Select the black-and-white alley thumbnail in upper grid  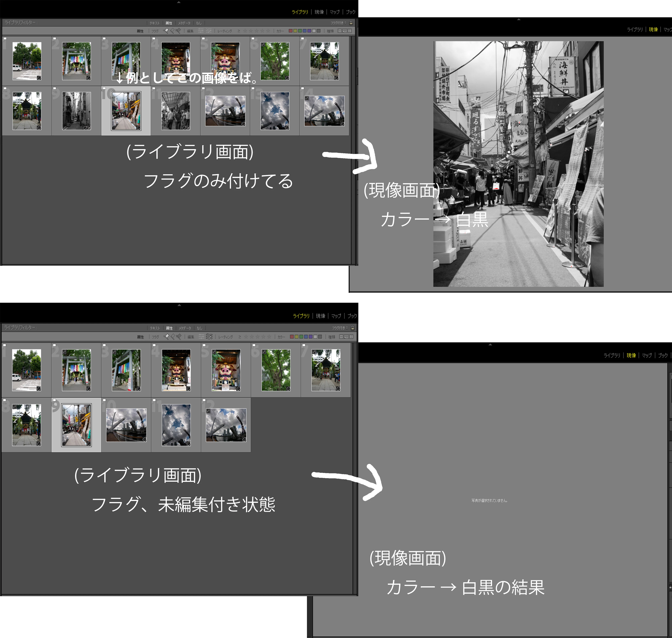[76, 111]
